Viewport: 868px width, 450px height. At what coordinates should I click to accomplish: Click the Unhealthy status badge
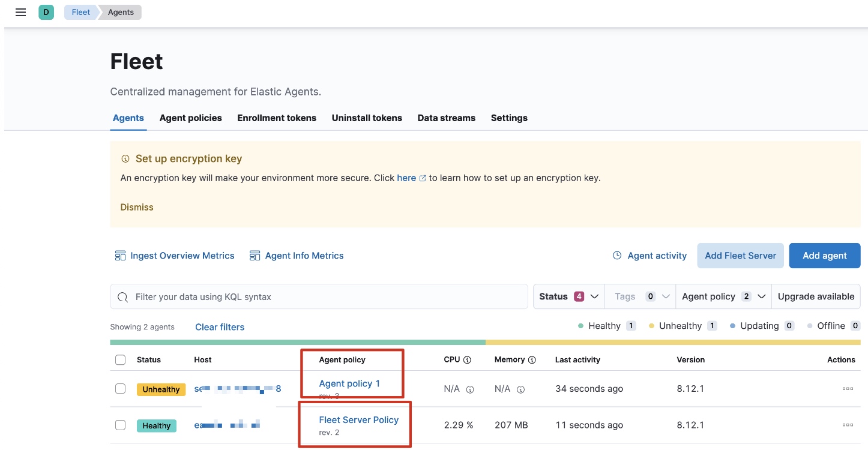tap(161, 389)
